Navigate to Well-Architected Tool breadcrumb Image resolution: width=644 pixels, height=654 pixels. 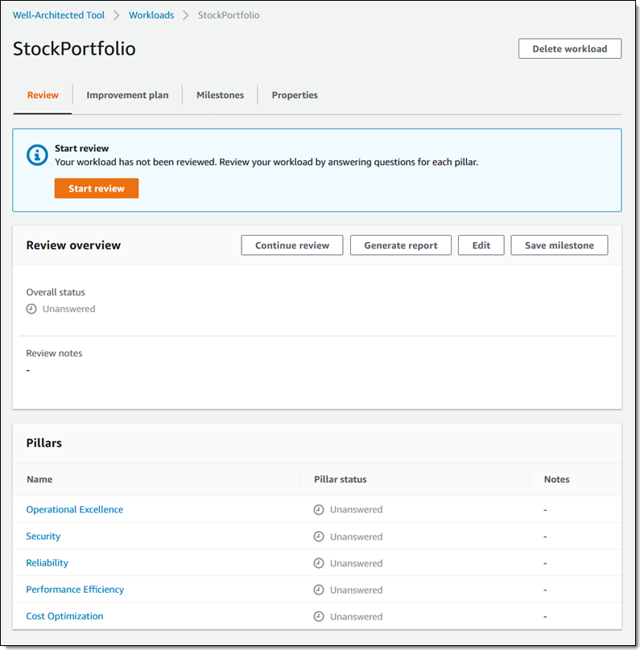click(59, 15)
